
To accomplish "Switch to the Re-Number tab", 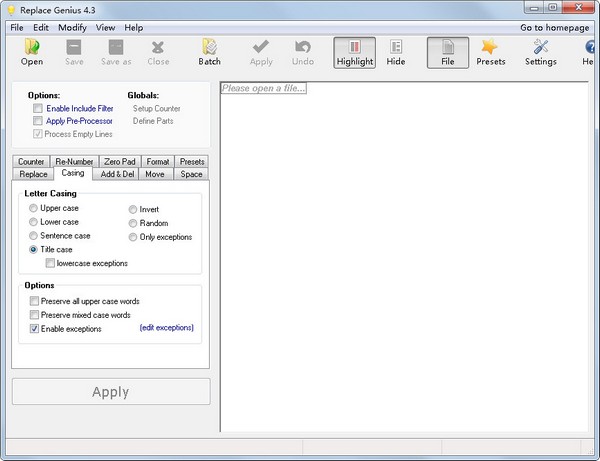I will [74, 161].
